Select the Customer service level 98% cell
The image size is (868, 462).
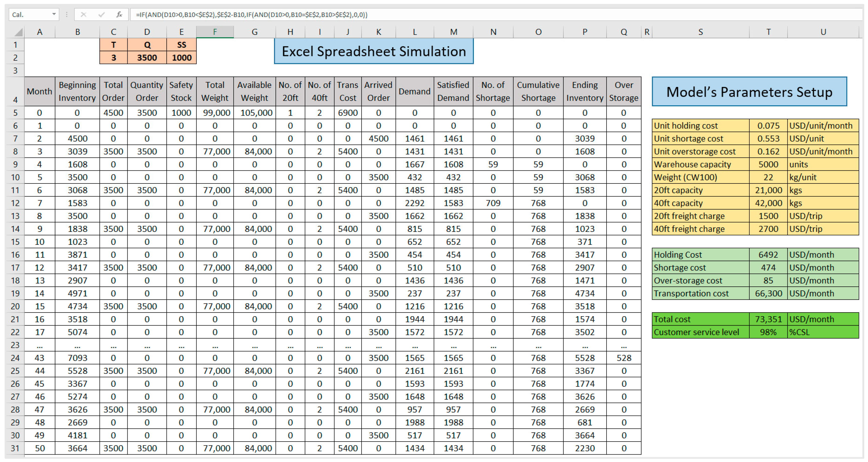768,332
